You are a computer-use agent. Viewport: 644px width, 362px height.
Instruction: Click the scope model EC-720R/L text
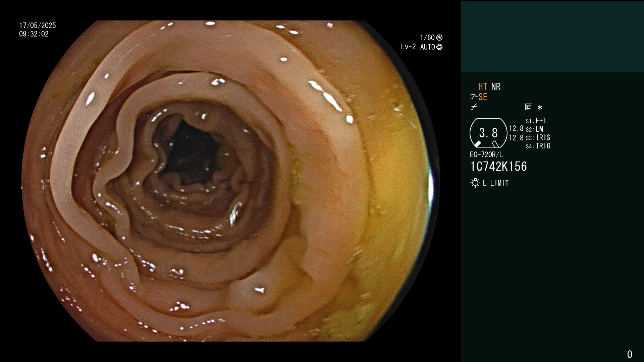point(486,155)
